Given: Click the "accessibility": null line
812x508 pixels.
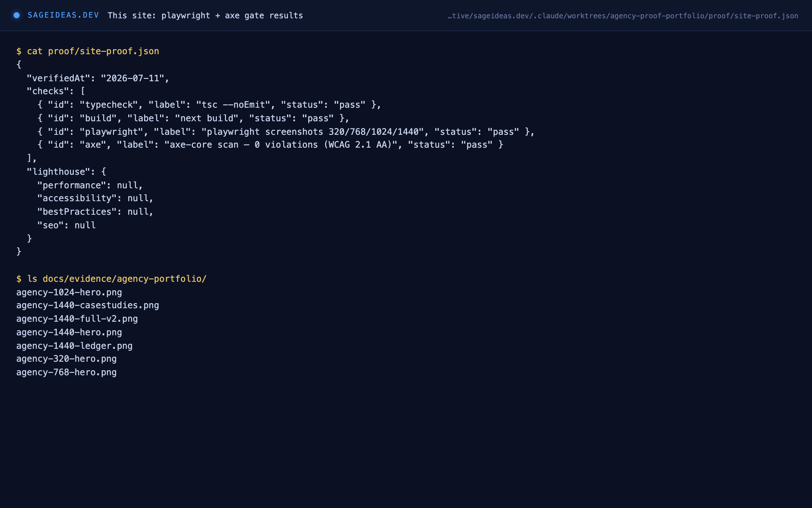Looking at the screenshot, I should pos(95,198).
